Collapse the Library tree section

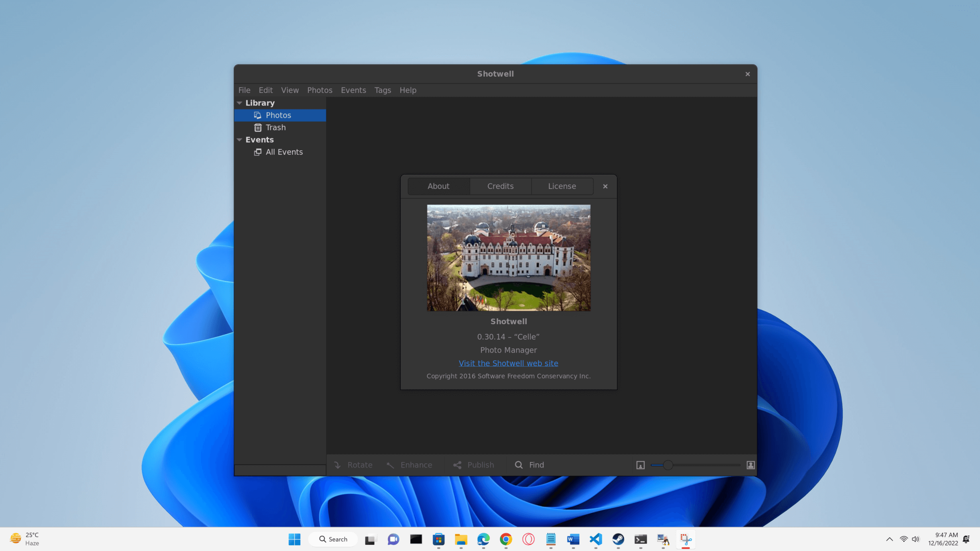239,103
